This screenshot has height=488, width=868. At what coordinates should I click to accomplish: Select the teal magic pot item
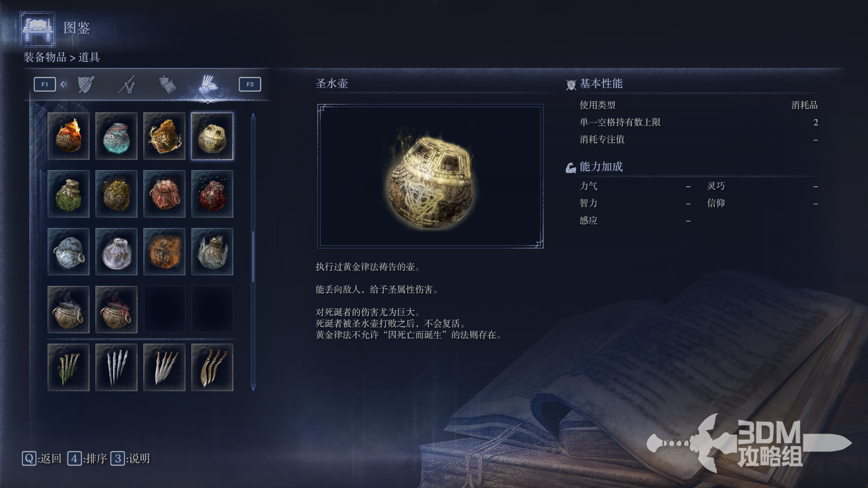116,136
